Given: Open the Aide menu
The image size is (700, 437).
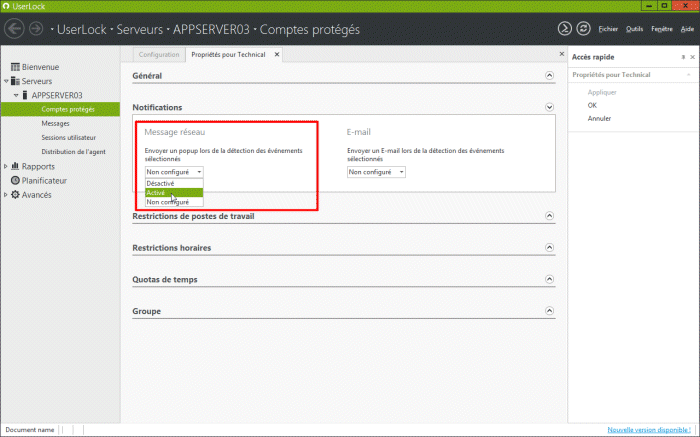Looking at the screenshot, I should (687, 29).
